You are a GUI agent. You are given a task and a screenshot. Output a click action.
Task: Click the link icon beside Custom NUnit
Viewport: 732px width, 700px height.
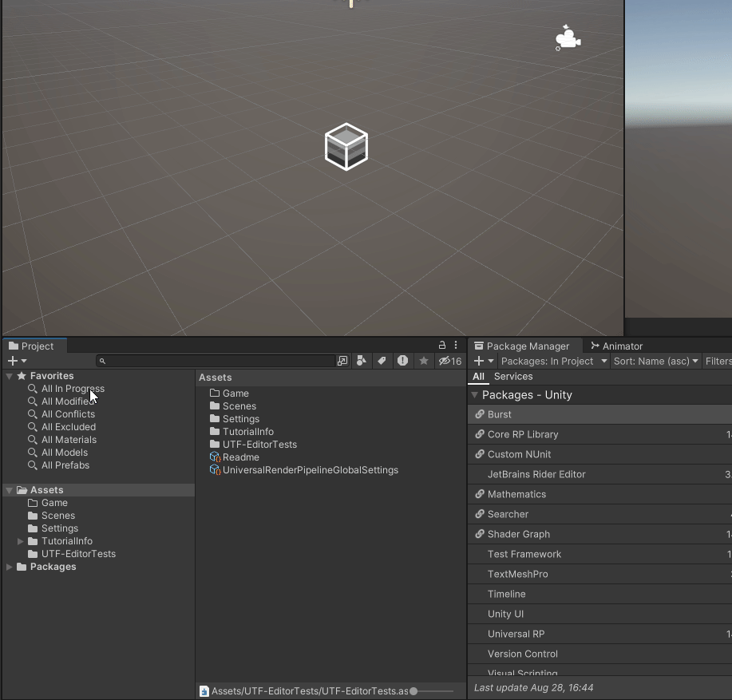pyautogui.click(x=480, y=454)
